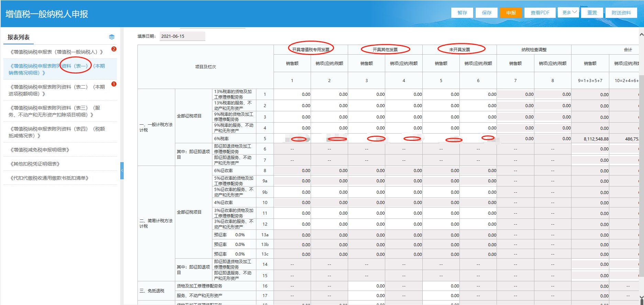Click the red badge 2 on first report
Viewport: 644px width, 305px height.
(x=114, y=49)
